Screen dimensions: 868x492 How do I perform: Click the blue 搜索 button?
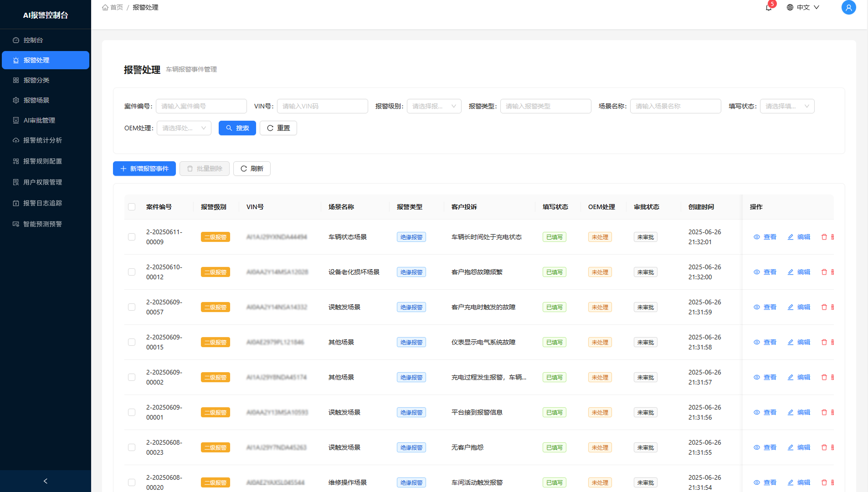(237, 128)
